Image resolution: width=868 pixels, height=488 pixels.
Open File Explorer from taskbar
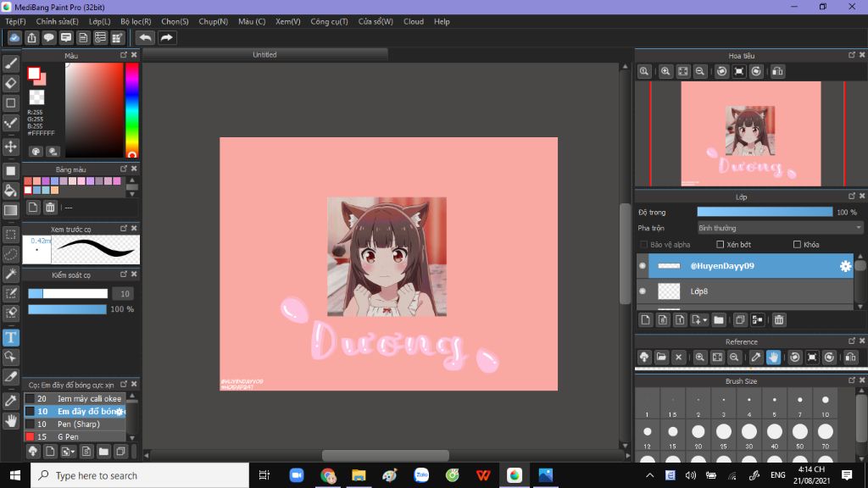(359, 475)
